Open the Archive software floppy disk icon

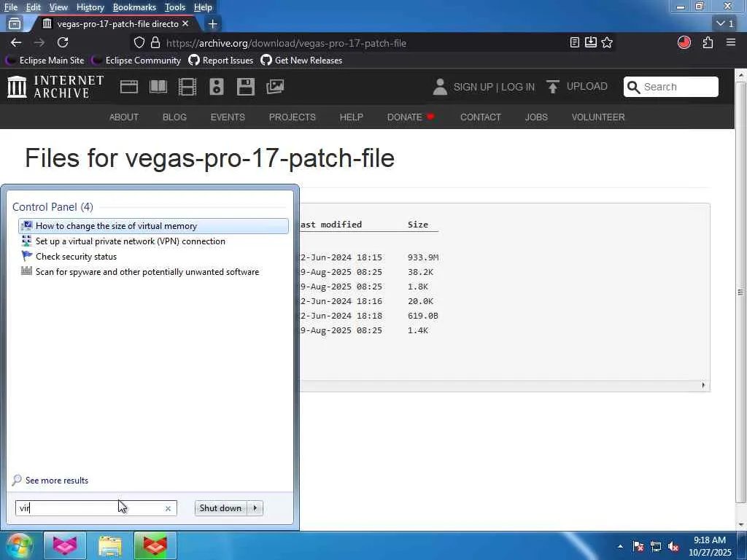(x=246, y=87)
